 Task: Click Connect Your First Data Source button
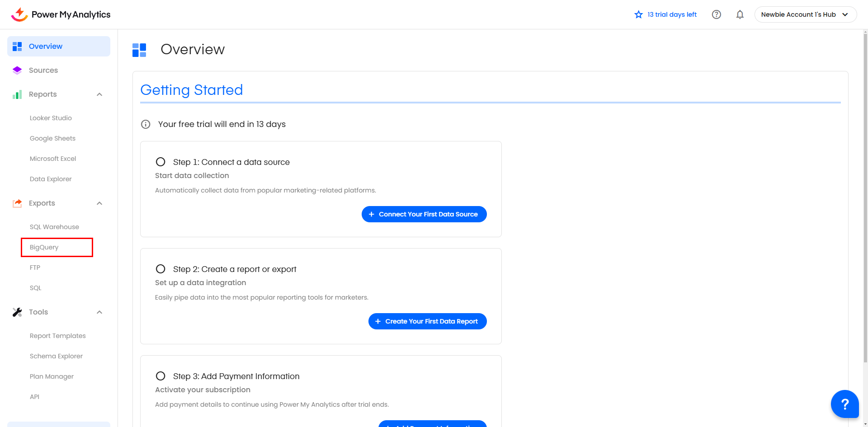click(424, 214)
